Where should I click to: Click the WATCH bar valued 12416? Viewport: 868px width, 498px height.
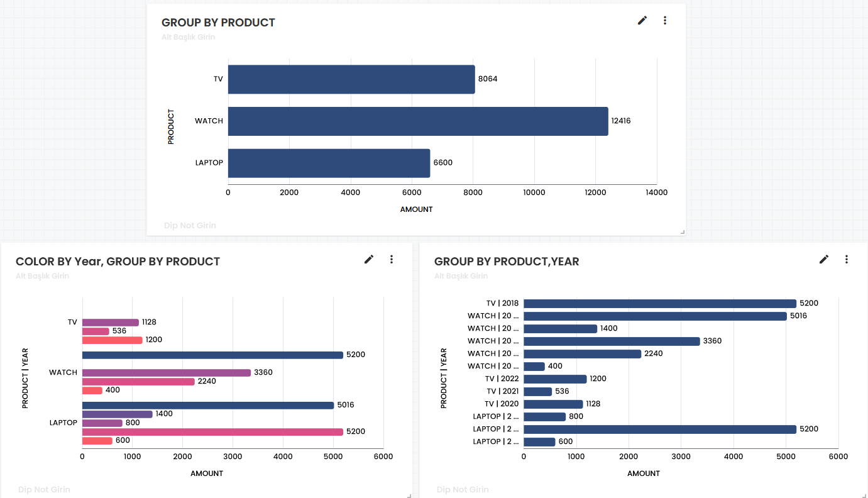click(x=418, y=121)
